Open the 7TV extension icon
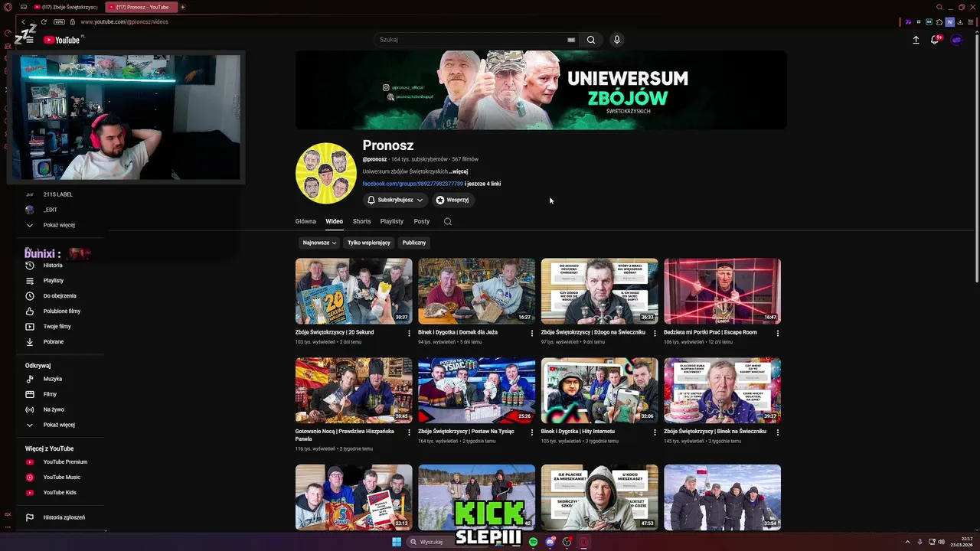This screenshot has width=980, height=551. pyautogui.click(x=908, y=22)
